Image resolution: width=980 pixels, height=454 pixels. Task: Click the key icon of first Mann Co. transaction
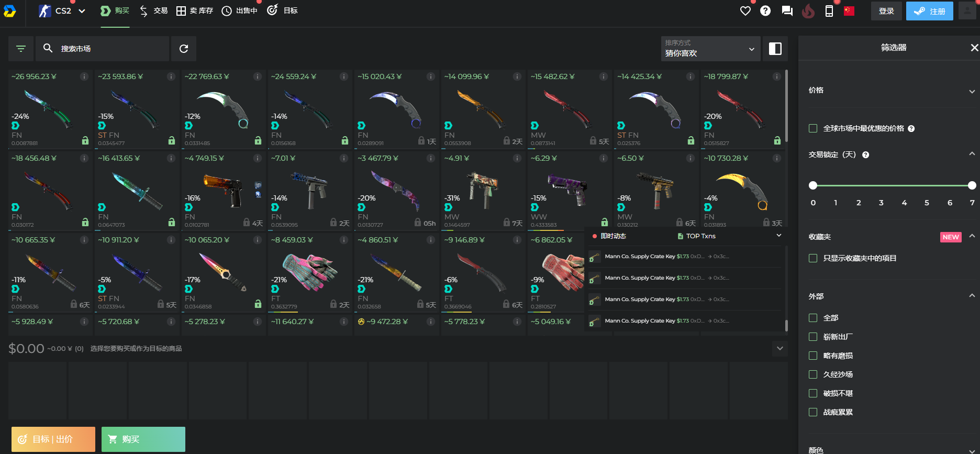click(x=595, y=257)
